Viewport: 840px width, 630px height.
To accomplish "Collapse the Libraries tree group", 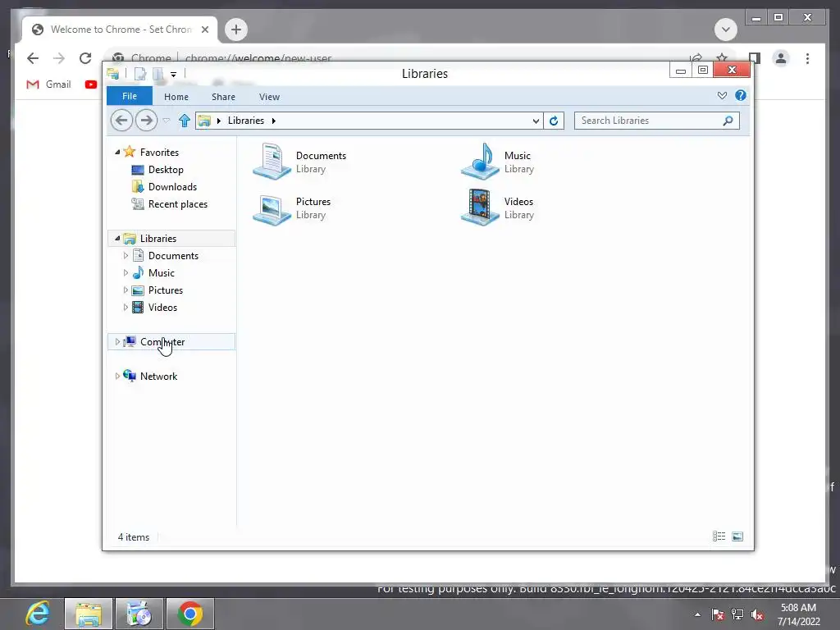I will pyautogui.click(x=117, y=239).
